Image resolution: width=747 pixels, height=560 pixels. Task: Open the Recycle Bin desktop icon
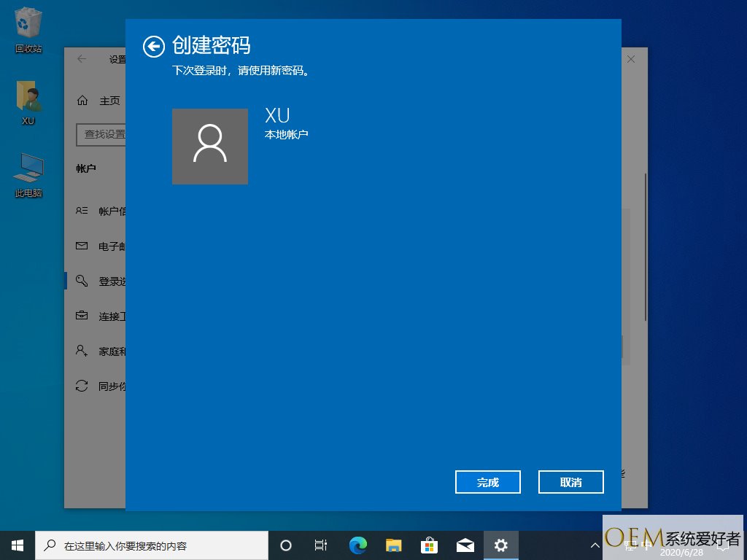28,27
